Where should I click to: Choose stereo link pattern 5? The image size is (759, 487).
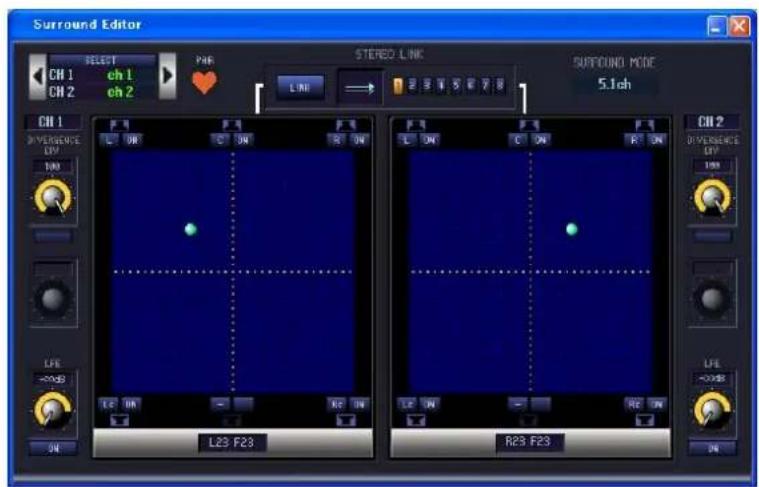pos(455,85)
